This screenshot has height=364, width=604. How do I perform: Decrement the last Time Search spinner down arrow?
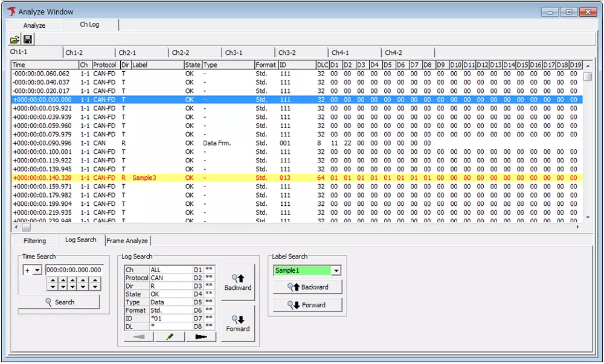click(x=95, y=287)
